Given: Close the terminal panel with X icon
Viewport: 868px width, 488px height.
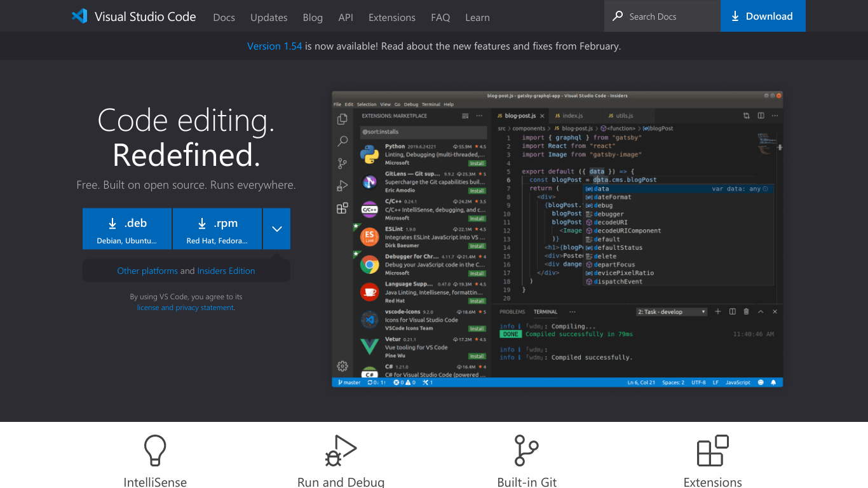Looking at the screenshot, I should pyautogui.click(x=775, y=311).
